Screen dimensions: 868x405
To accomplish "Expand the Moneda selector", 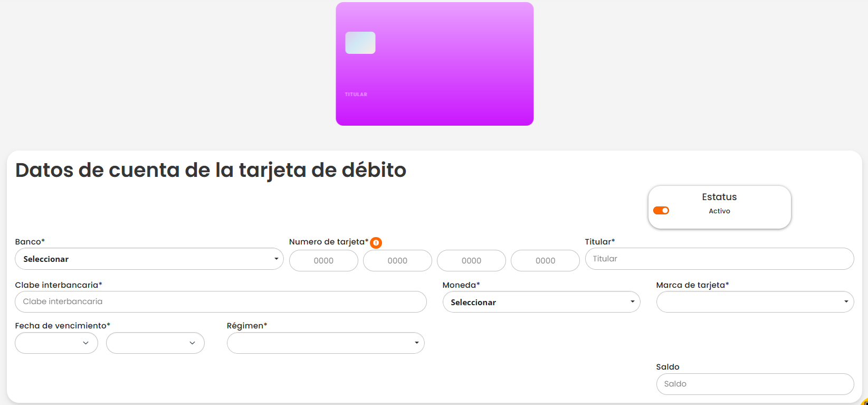I will point(541,302).
